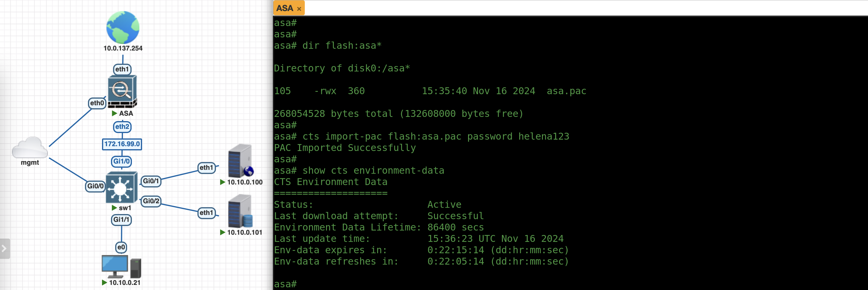This screenshot has height=290, width=868.
Task: Click the Gi1/0 interface label on sw1
Action: 121,161
